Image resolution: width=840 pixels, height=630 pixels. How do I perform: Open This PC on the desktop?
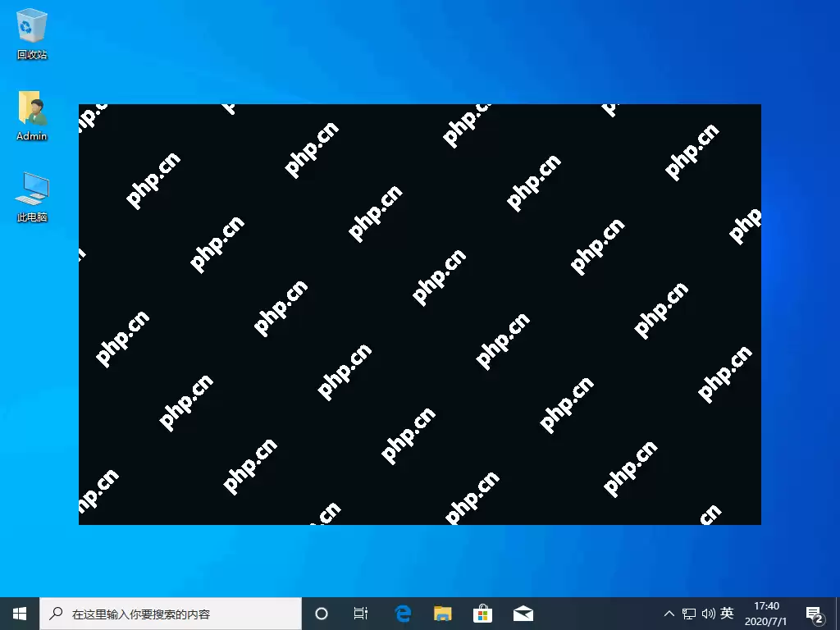click(x=31, y=189)
